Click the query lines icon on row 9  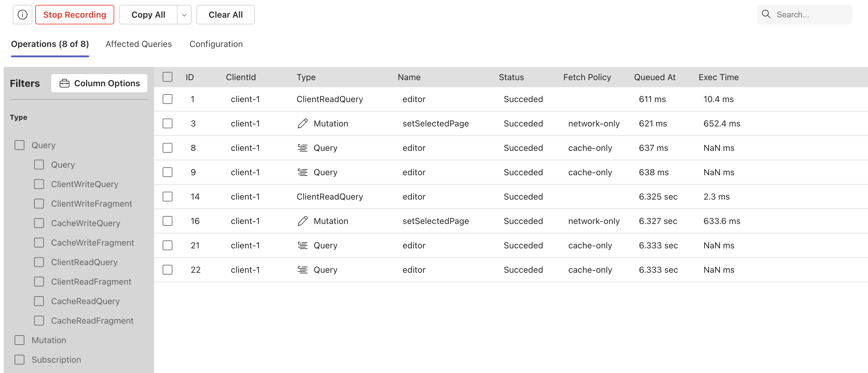click(302, 172)
